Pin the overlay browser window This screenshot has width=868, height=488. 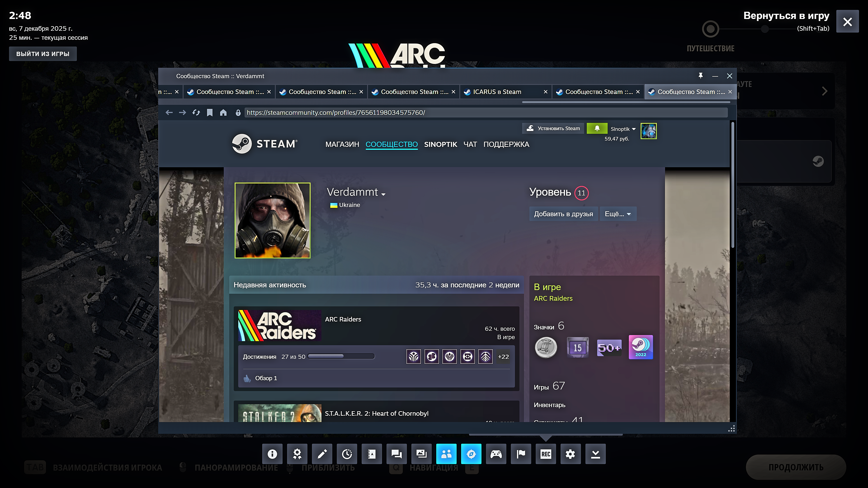point(701,76)
